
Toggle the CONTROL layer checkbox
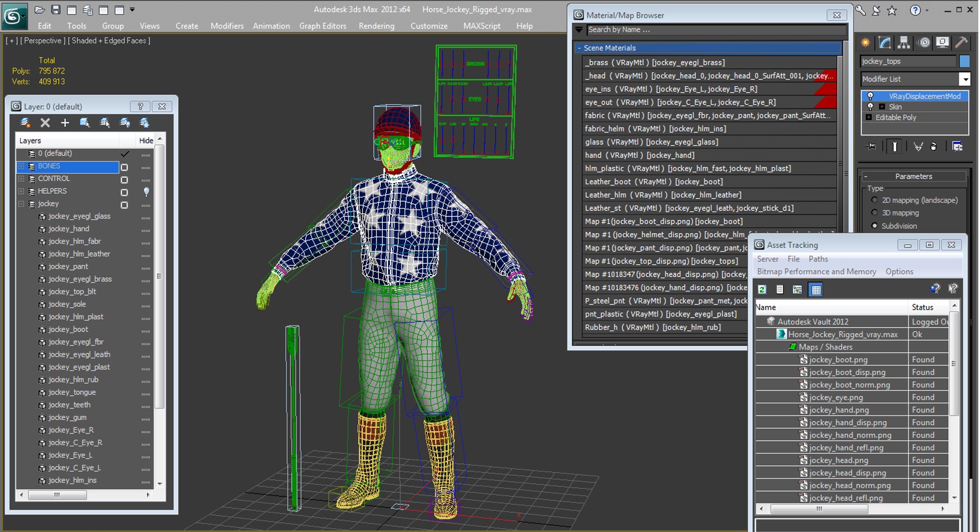click(x=124, y=180)
